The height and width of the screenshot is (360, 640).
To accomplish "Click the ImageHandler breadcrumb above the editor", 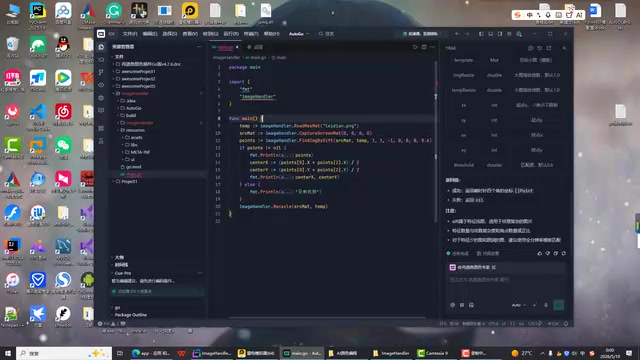I will tap(227, 58).
